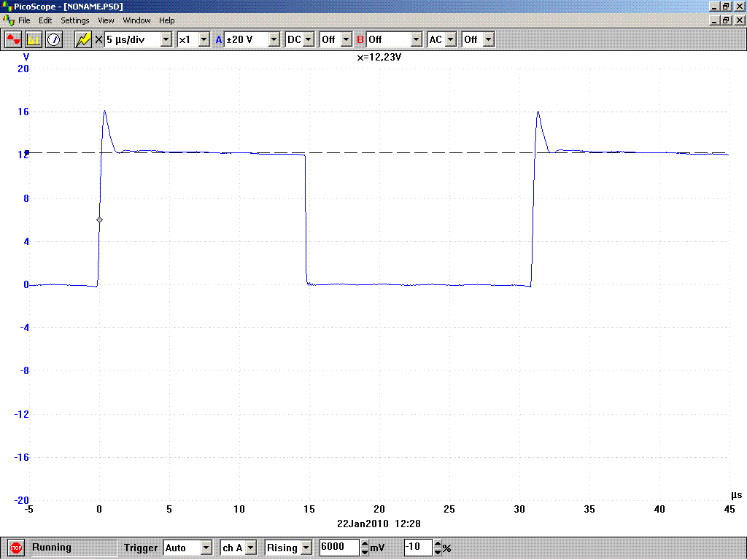Expand channel B Off range dropdown
747x560 pixels.
[417, 39]
